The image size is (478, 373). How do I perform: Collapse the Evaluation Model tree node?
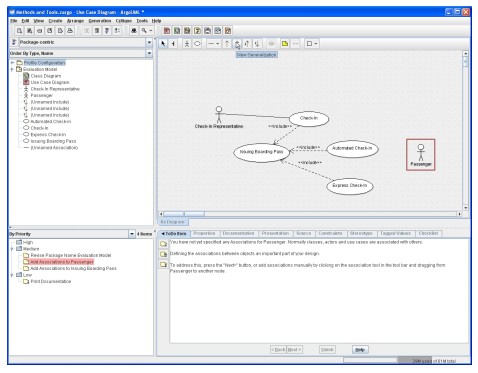12,69
